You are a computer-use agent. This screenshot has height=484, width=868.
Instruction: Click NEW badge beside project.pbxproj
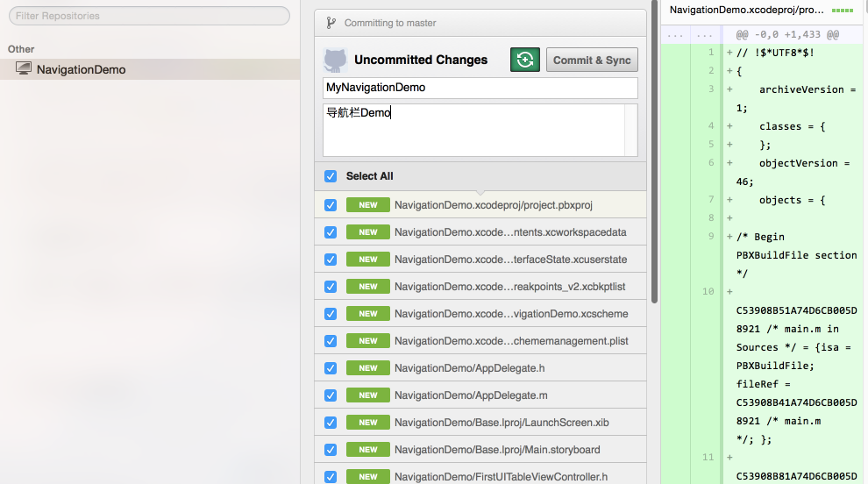coord(367,205)
